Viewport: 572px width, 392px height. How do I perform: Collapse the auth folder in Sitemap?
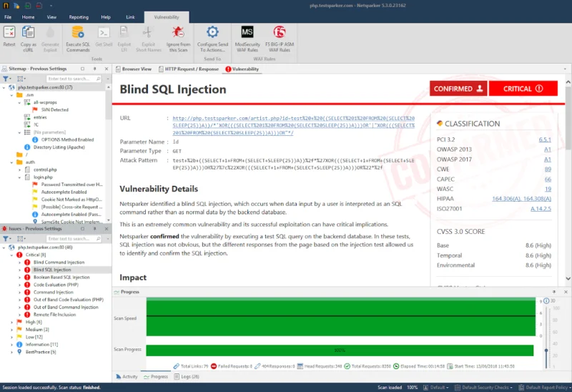[x=11, y=162]
